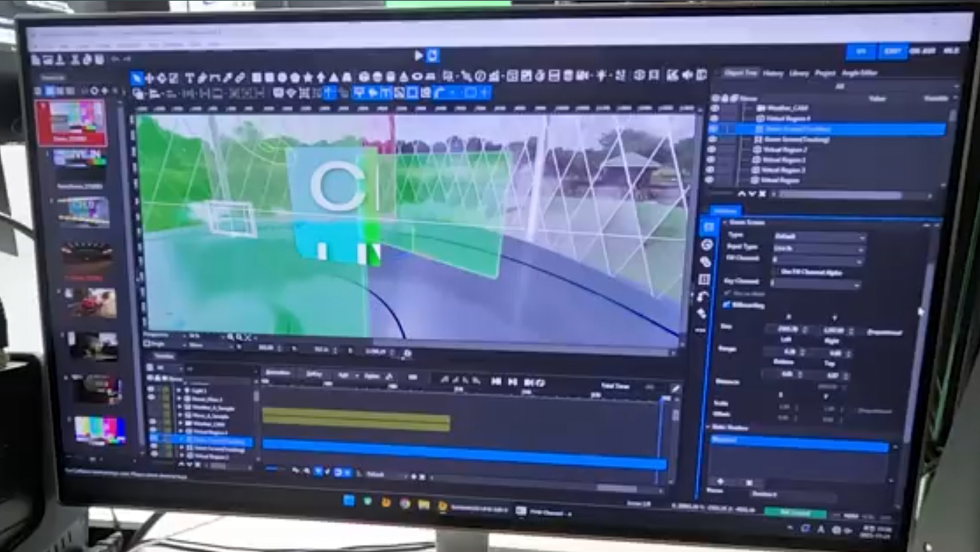
Task: Add a torus ring primitive
Action: [x=417, y=76]
